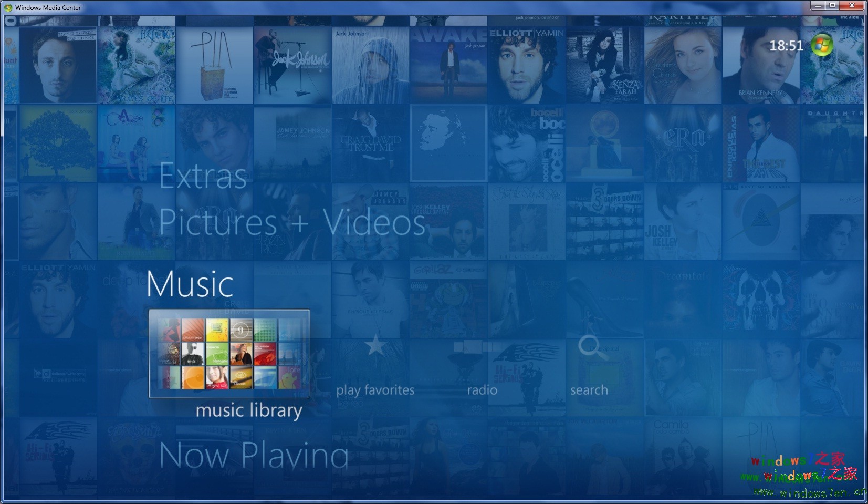Click the Gorillaz album cover
The image size is (868, 504).
448,300
